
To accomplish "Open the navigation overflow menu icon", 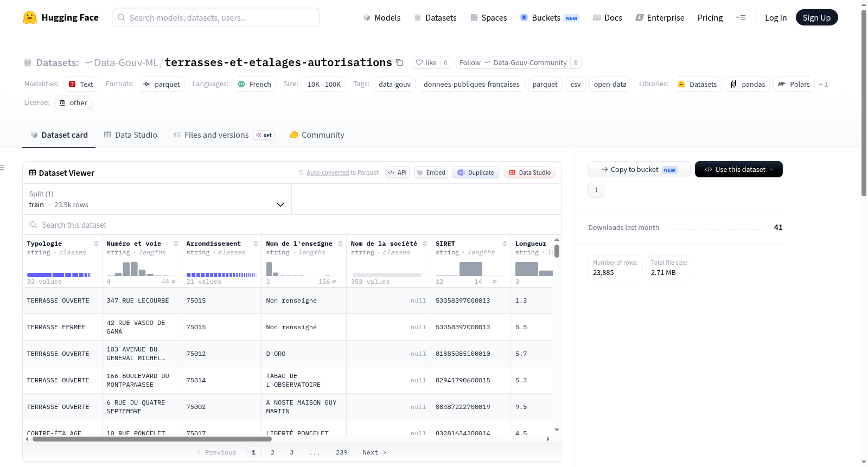I will (x=741, y=17).
